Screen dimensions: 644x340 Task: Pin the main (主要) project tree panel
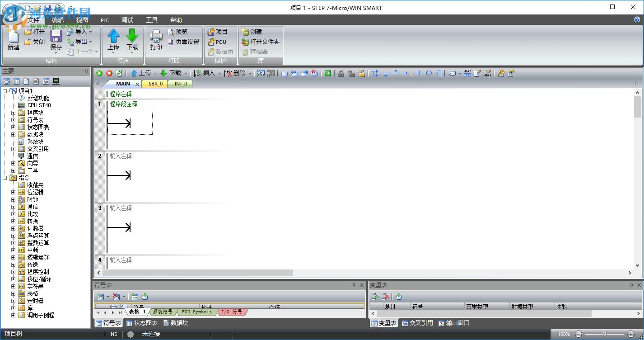point(86,71)
